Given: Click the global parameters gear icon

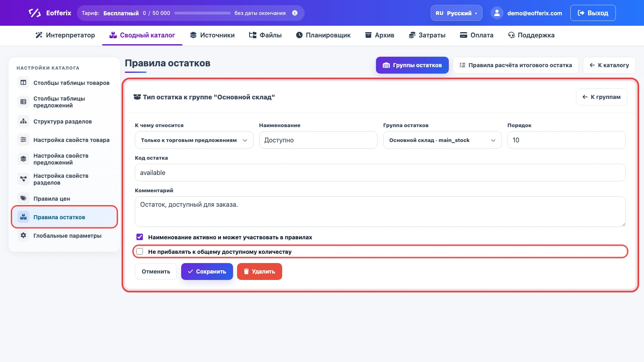Looking at the screenshot, I should click(x=23, y=235).
